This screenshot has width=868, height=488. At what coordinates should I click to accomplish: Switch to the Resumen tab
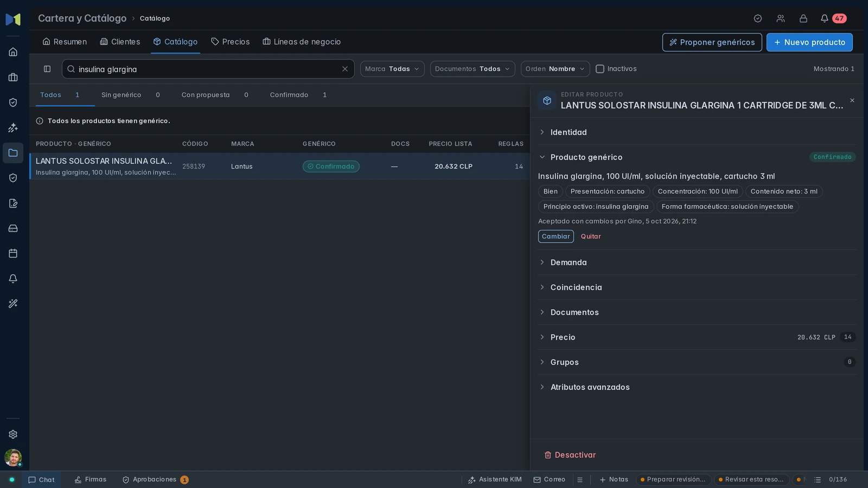pyautogui.click(x=65, y=42)
